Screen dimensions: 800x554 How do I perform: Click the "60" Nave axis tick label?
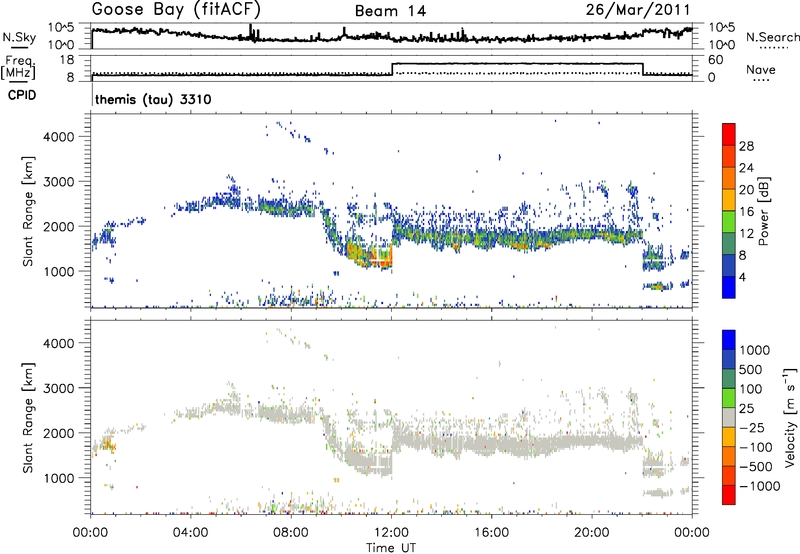[715, 60]
